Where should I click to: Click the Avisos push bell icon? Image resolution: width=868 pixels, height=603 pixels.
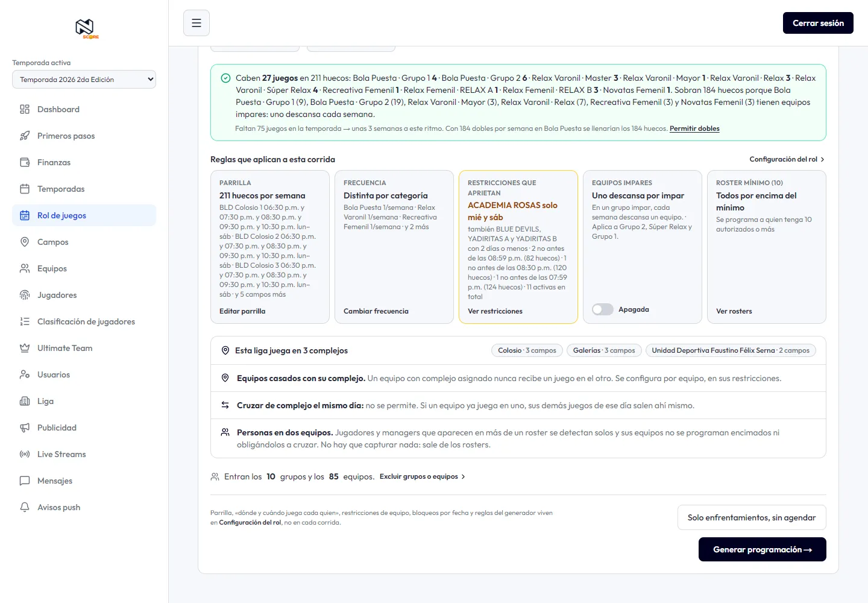pos(25,507)
